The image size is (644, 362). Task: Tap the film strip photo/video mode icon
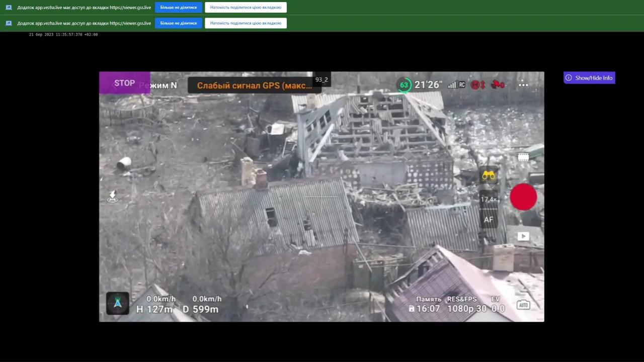[x=523, y=157]
